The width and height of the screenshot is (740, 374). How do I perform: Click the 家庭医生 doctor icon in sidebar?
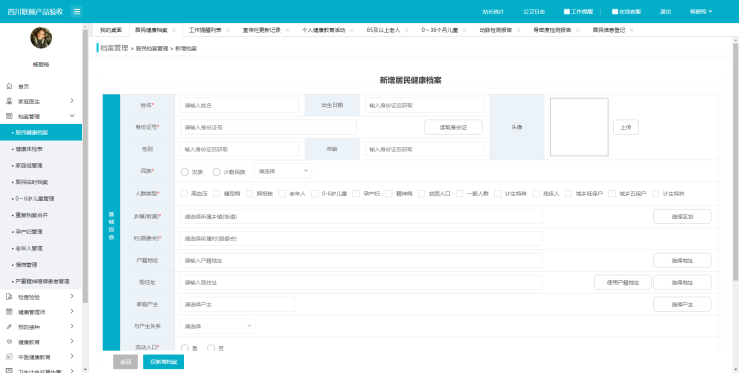pos(9,101)
